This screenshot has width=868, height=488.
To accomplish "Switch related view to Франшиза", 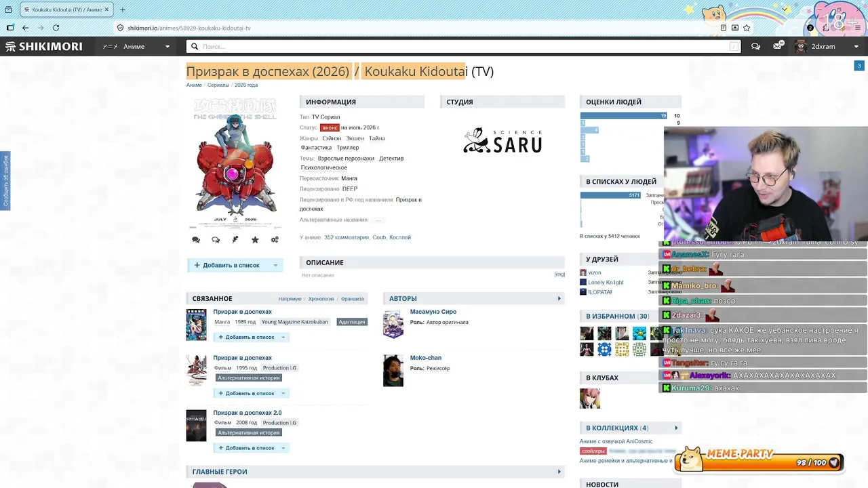I will pos(353,299).
